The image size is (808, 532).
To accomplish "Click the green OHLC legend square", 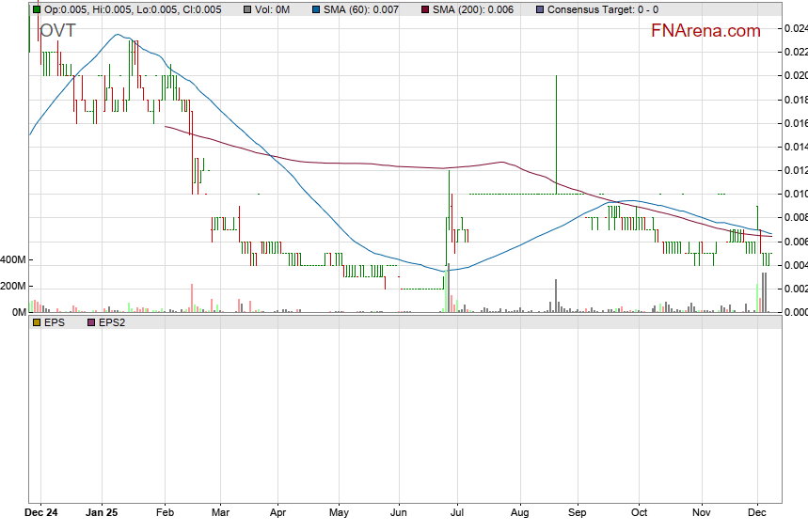I will 37,9.
